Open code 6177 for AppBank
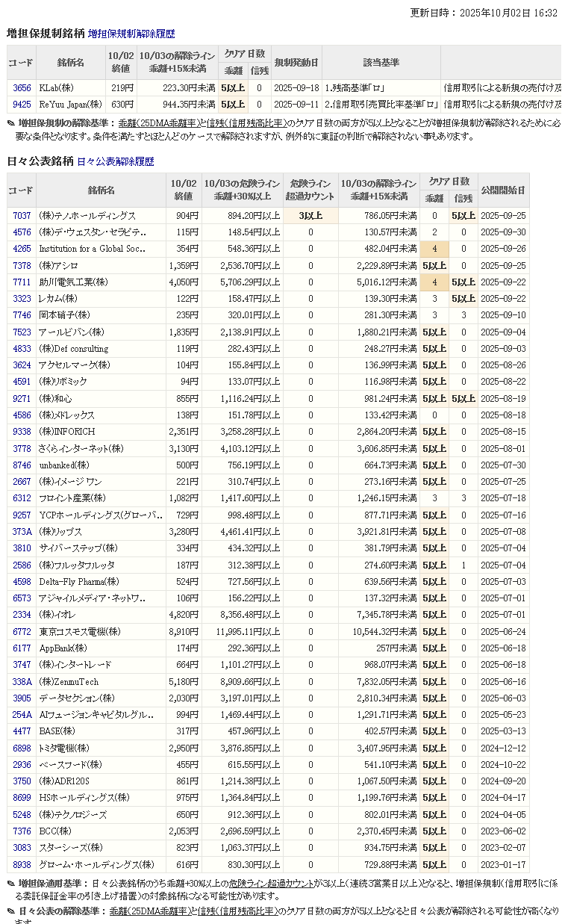Image resolution: width=565 pixels, height=924 pixels. tap(22, 648)
